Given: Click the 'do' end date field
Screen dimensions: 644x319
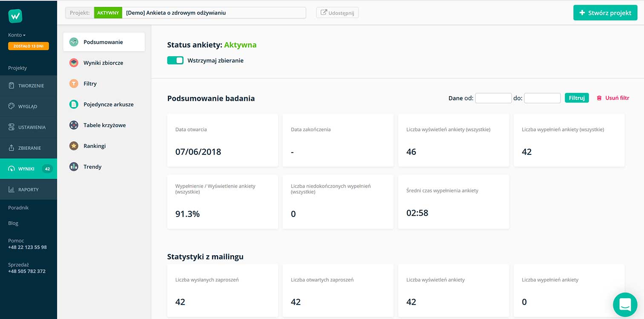Looking at the screenshot, I should point(542,98).
